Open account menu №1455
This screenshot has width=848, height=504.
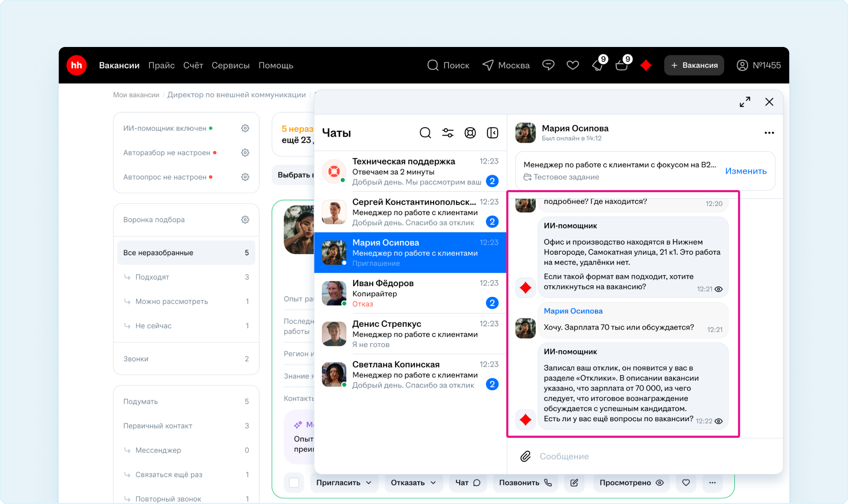(x=758, y=66)
